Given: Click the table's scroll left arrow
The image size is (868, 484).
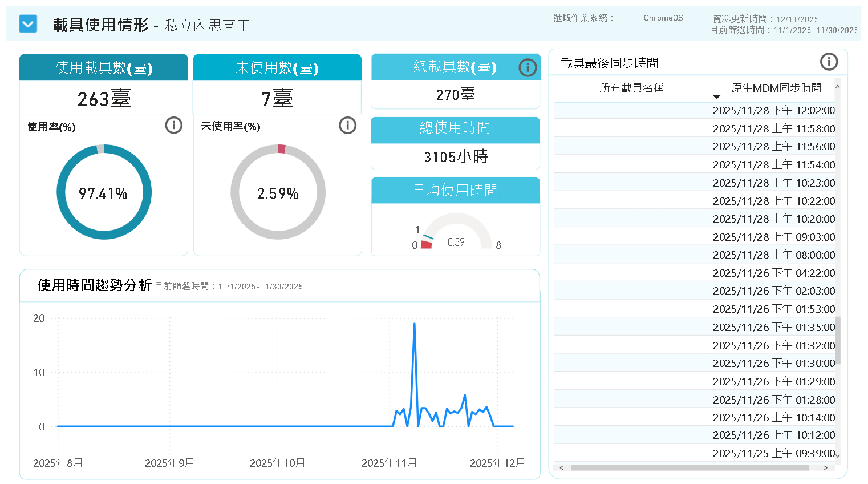Looking at the screenshot, I should [562, 468].
